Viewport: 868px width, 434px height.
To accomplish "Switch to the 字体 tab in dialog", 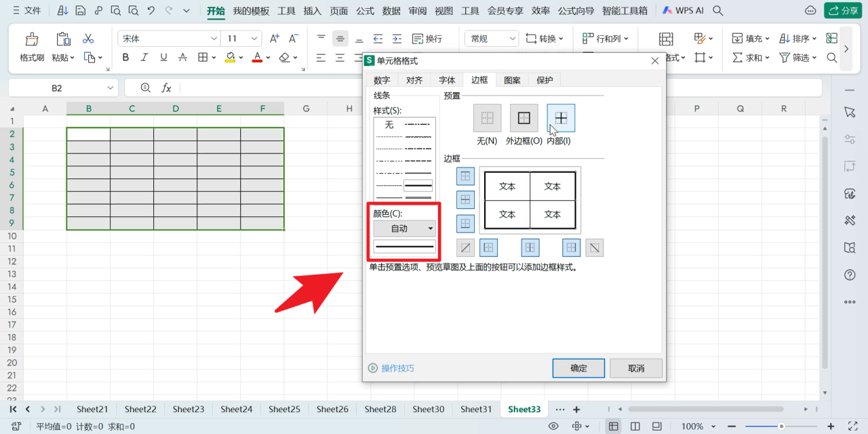I will (x=447, y=80).
